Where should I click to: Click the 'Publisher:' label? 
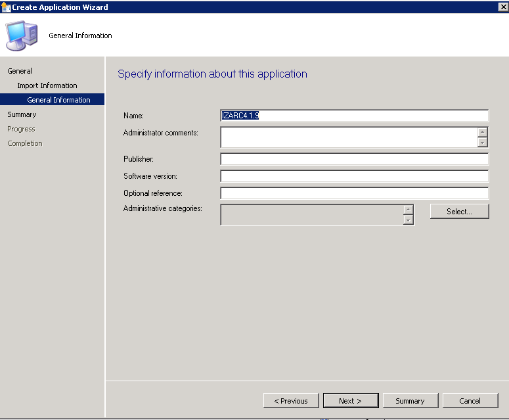click(x=139, y=159)
